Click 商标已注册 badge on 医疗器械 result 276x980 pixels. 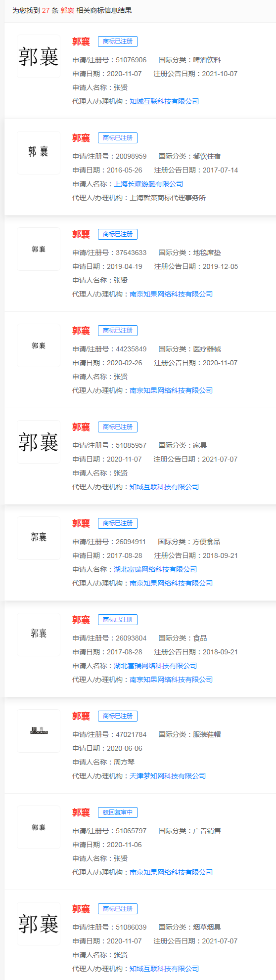(118, 331)
